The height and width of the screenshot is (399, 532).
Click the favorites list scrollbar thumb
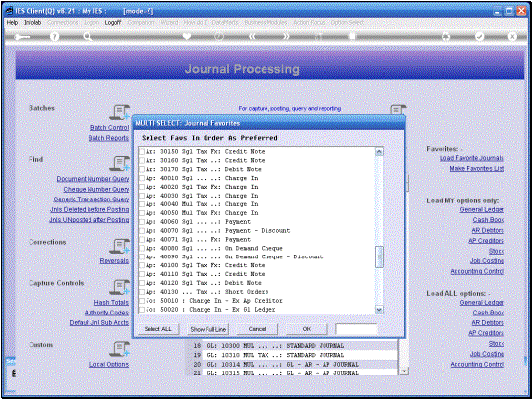pos(379,256)
